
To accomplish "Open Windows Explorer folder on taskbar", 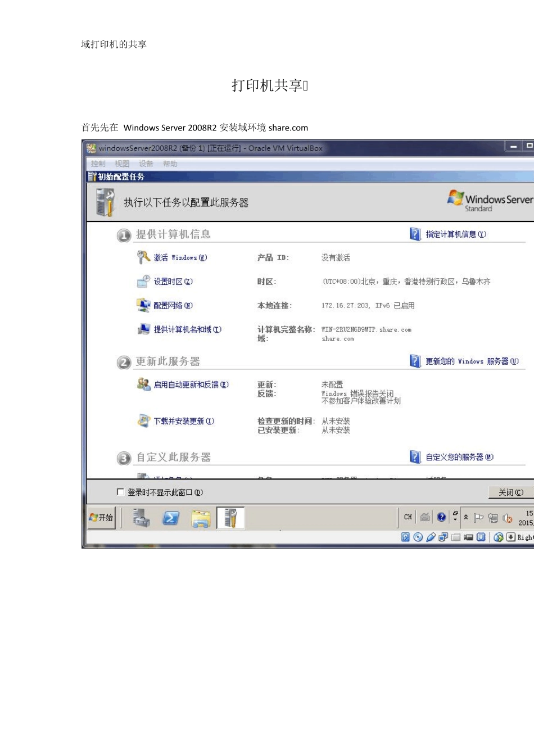I will click(201, 518).
